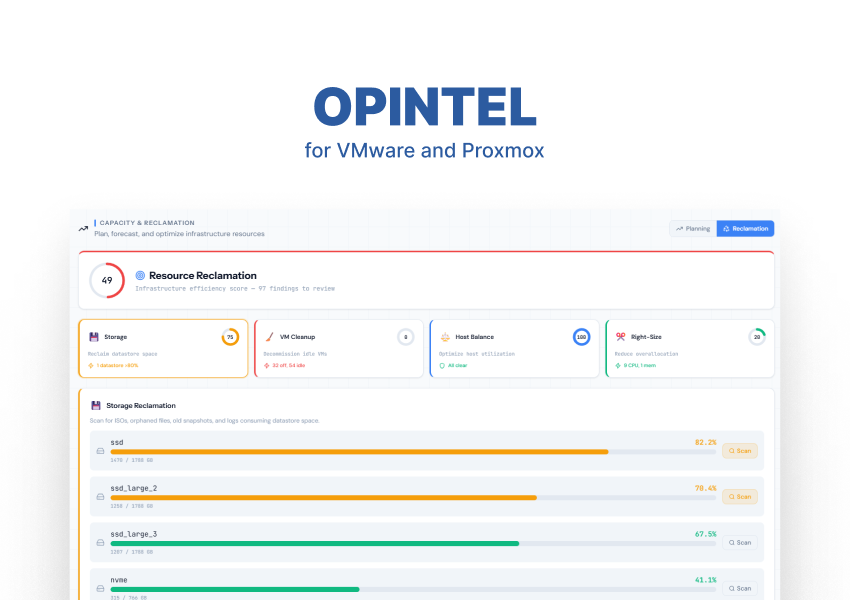Click the 70.4% usage value

coord(705,488)
